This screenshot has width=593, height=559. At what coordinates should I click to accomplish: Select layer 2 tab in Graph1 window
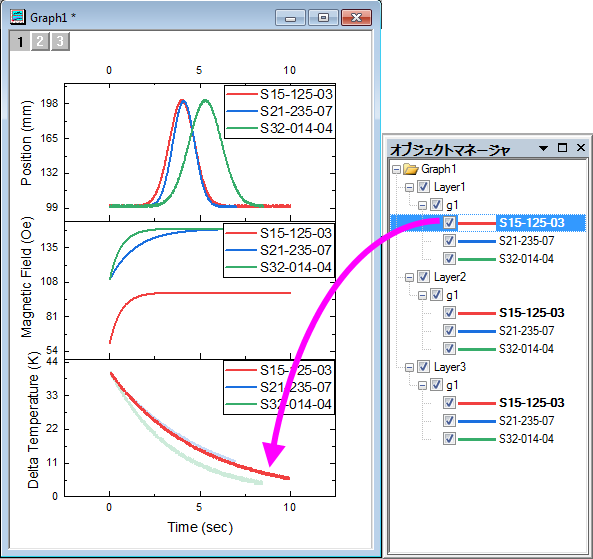pyautogui.click(x=40, y=41)
